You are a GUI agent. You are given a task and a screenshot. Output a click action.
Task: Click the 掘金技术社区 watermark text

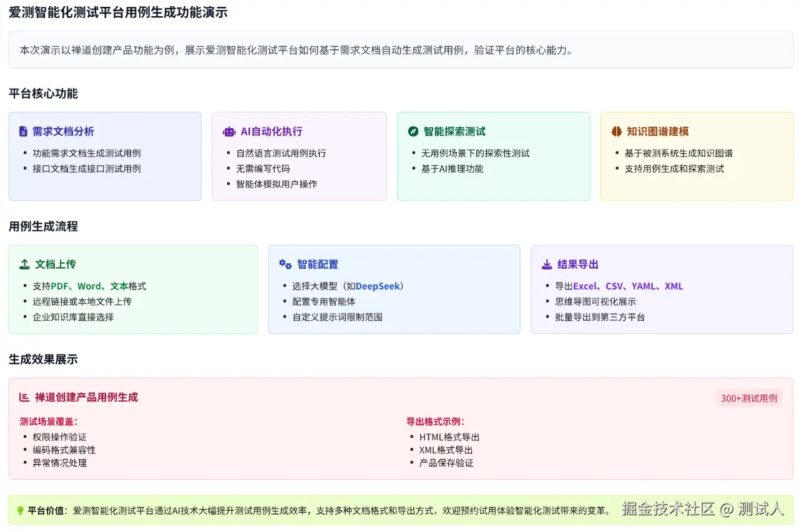click(x=668, y=509)
